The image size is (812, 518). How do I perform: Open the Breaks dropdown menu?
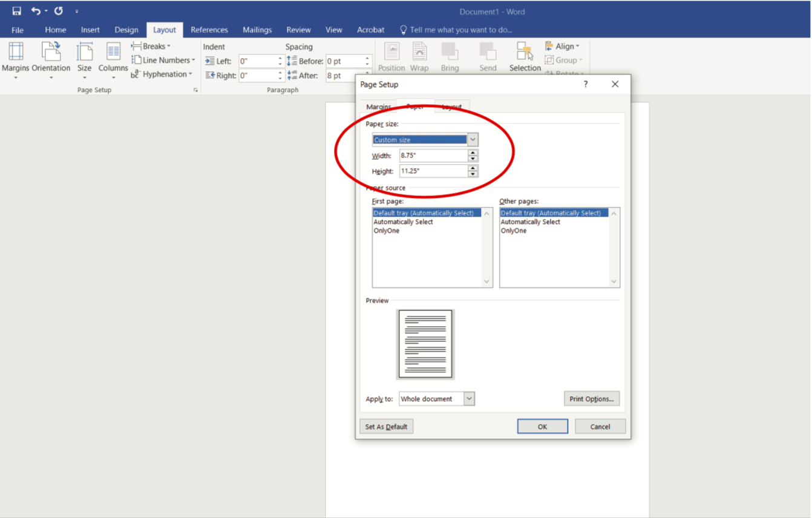click(x=152, y=46)
